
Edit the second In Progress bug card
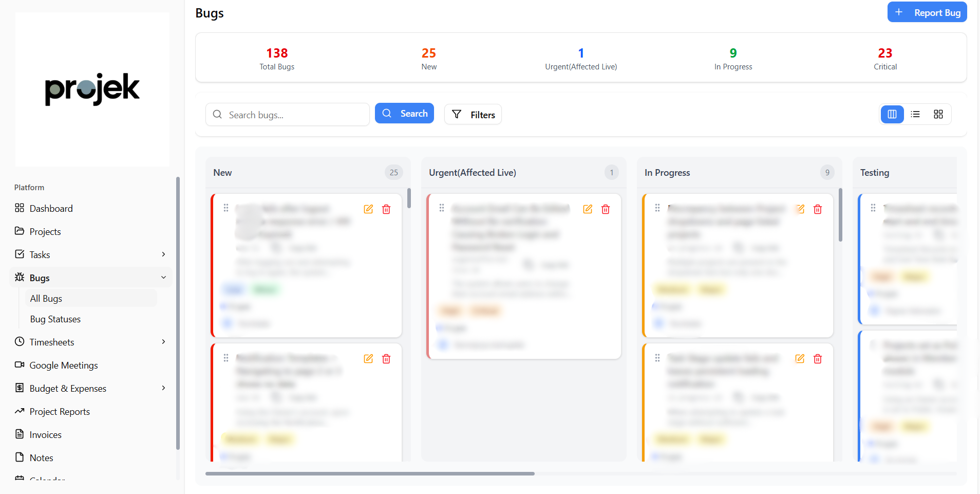coord(800,359)
